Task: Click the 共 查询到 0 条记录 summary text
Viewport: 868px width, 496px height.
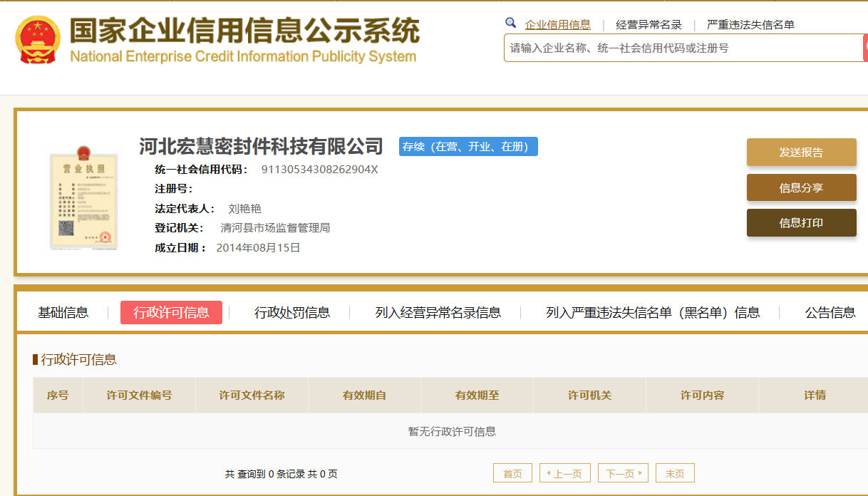Action: (x=281, y=474)
